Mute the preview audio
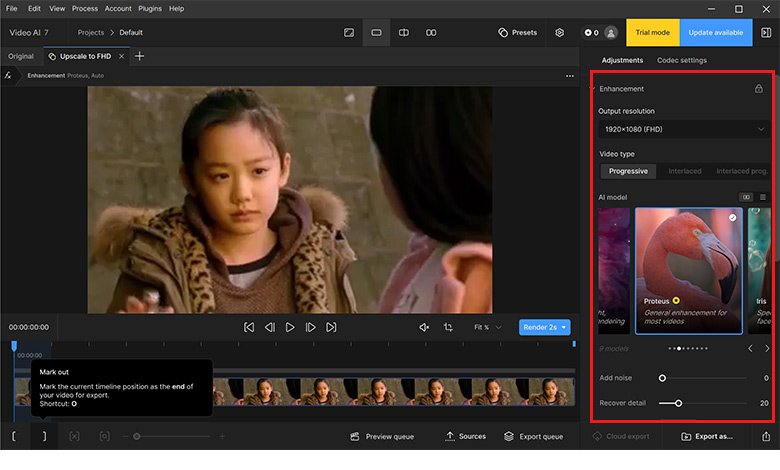This screenshot has height=470, width=780. tap(424, 327)
